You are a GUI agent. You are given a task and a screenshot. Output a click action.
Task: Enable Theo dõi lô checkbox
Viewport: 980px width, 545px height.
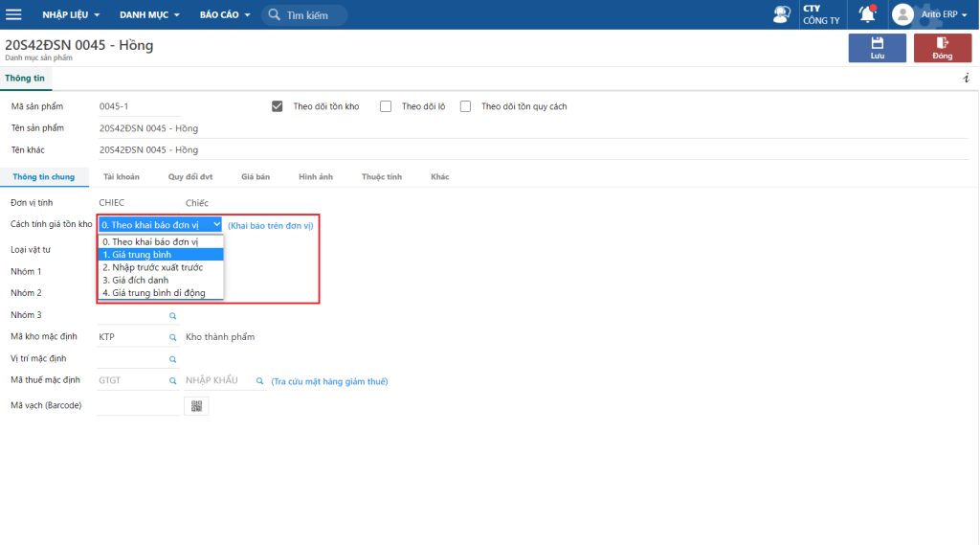[x=386, y=106]
